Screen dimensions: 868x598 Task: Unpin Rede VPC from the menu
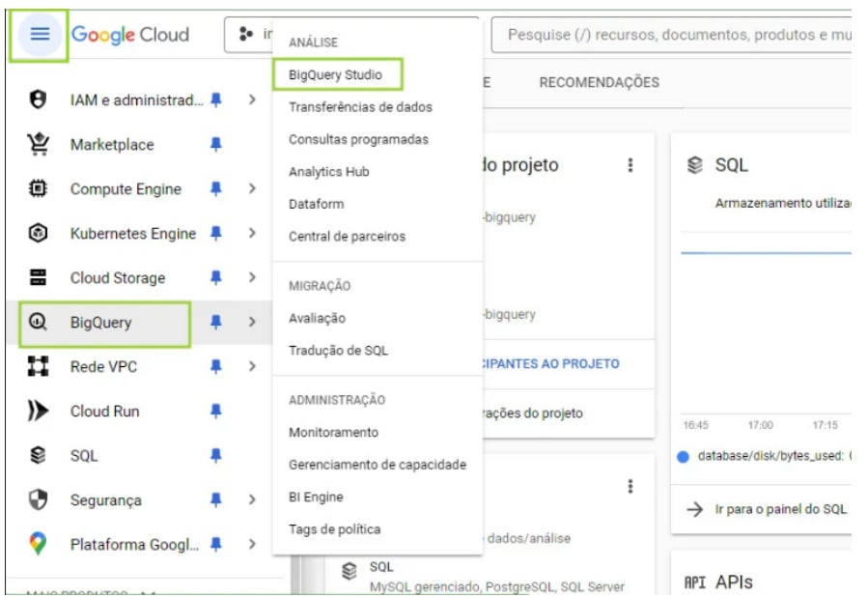click(216, 366)
